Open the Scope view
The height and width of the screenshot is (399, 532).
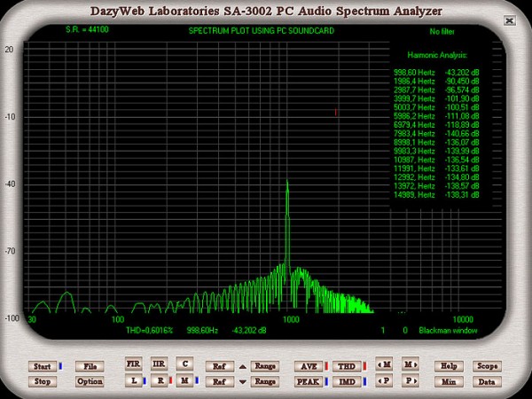coord(488,365)
